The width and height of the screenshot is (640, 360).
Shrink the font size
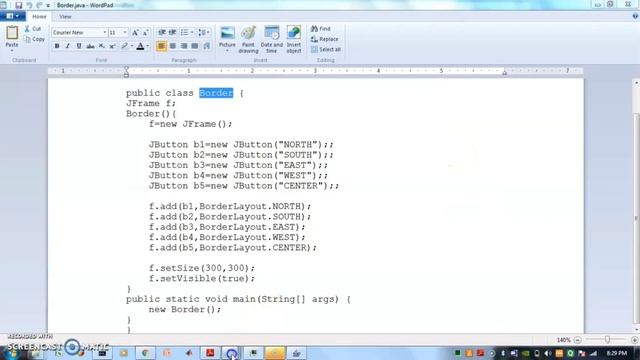(146, 32)
